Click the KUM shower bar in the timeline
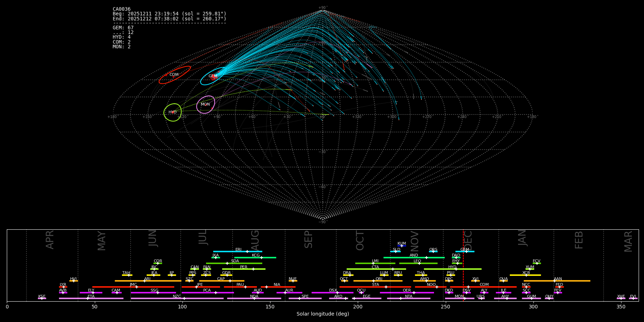This screenshot has height=322, width=644. (x=402, y=246)
